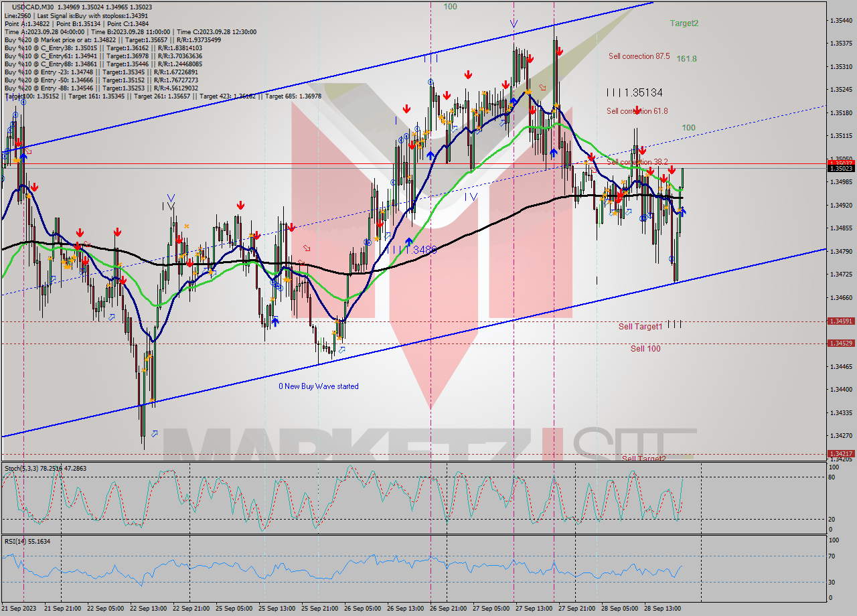This screenshot has height=616, width=857.
Task: Click the 1.34400 price axis label
Action: [x=841, y=390]
